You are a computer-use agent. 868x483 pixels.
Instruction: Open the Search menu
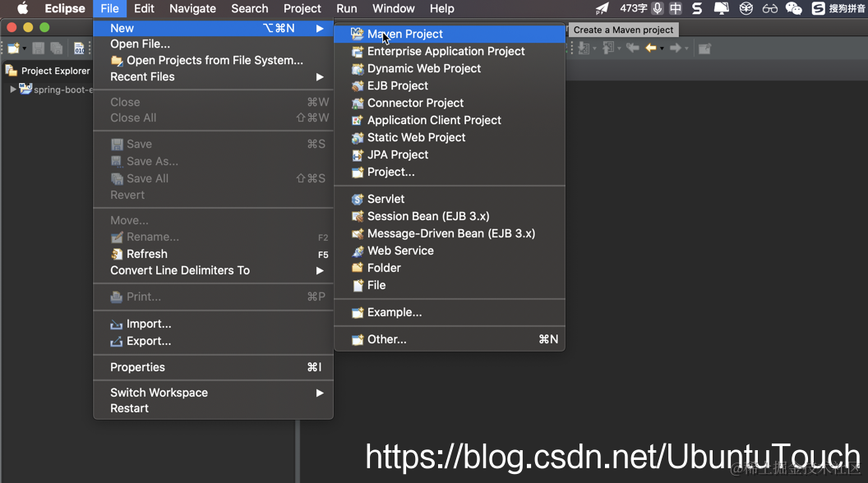click(x=250, y=8)
